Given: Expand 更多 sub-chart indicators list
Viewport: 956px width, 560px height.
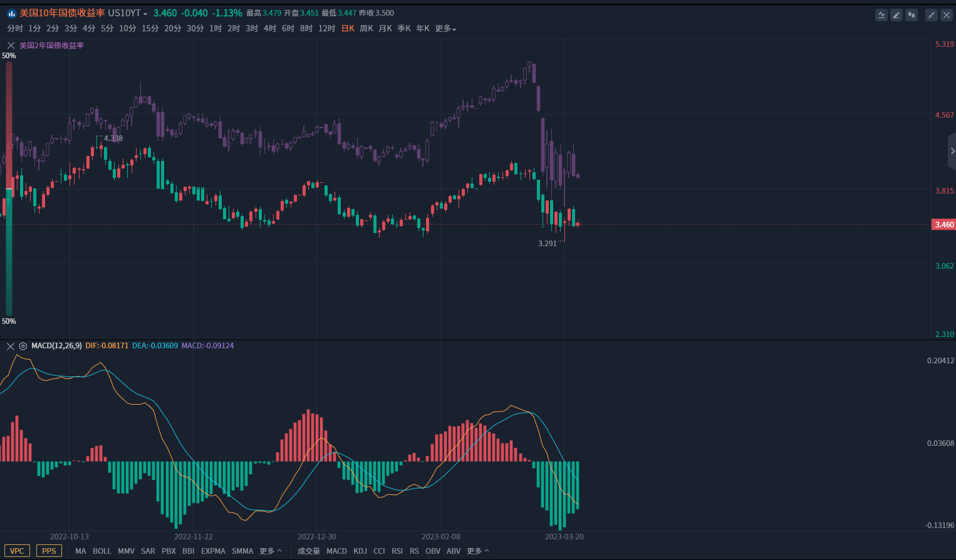Looking at the screenshot, I should click(478, 551).
